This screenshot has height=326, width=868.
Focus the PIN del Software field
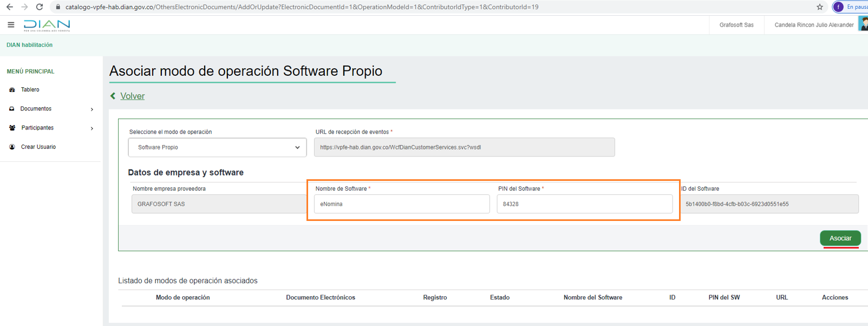pos(584,204)
